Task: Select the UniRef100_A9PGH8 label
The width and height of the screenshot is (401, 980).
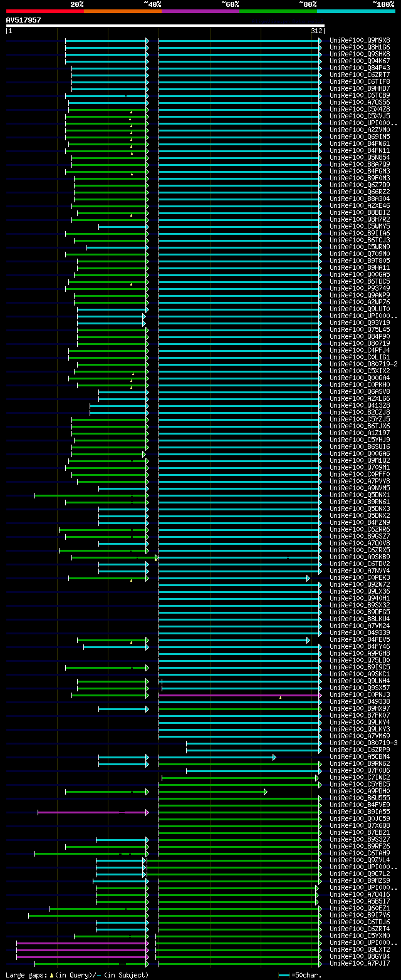Action: coord(360,653)
